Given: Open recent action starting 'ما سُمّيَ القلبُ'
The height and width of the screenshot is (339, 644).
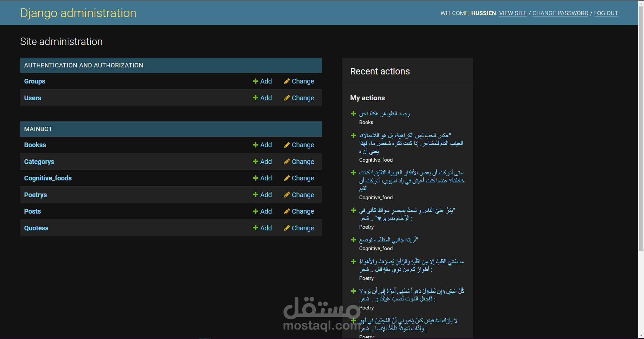Looking at the screenshot, I should click(411, 266).
